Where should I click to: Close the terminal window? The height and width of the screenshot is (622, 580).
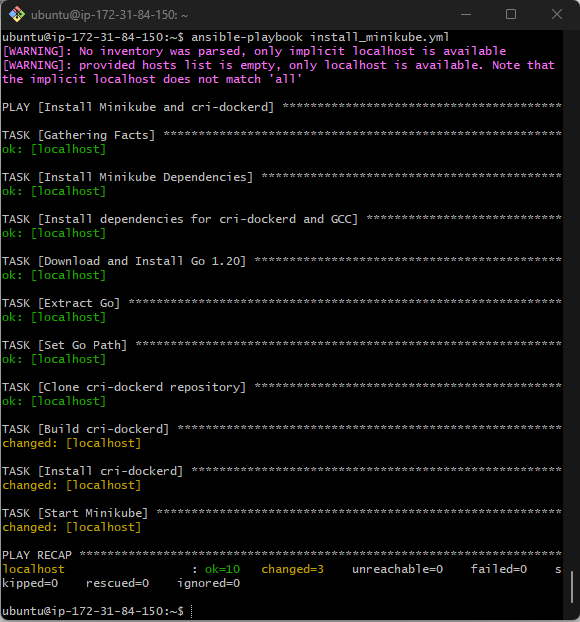[x=557, y=14]
